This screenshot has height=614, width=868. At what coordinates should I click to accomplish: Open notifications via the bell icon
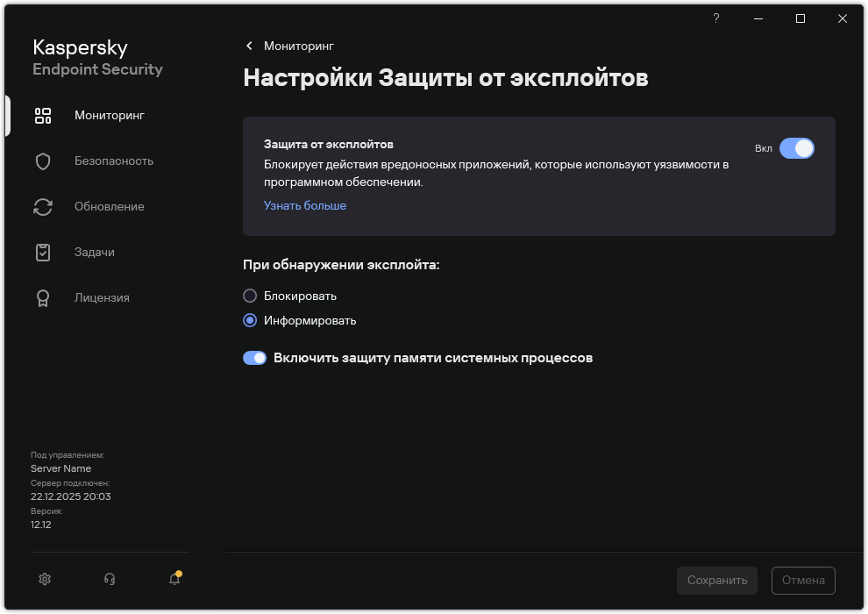tap(174, 580)
